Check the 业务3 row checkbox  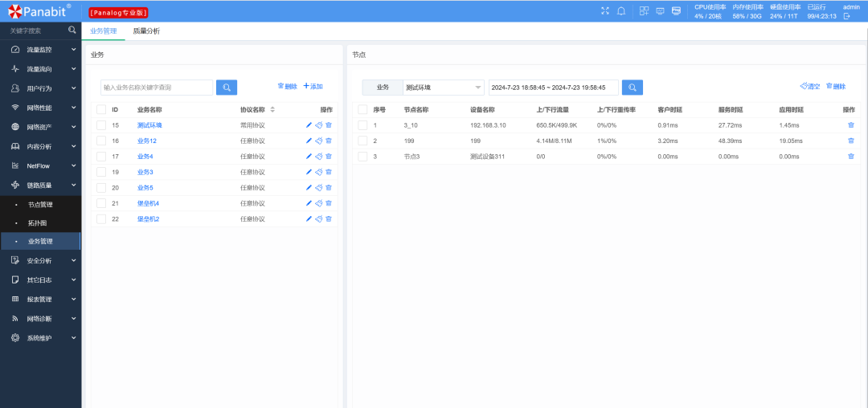(101, 172)
